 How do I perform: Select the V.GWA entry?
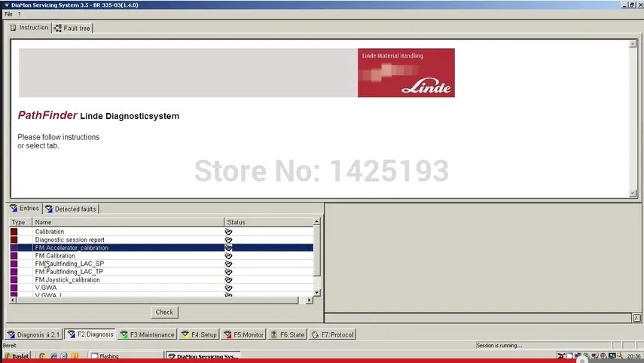pos(161,288)
